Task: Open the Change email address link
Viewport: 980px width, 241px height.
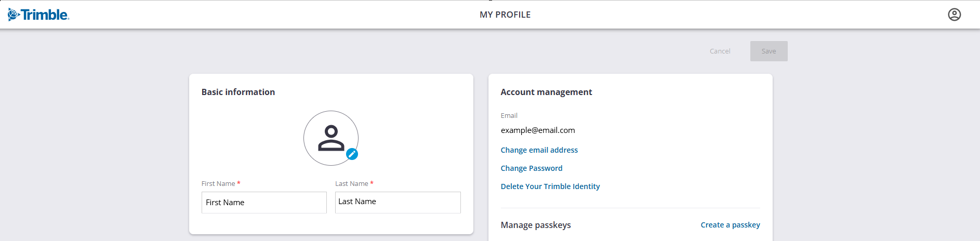Action: [x=539, y=150]
